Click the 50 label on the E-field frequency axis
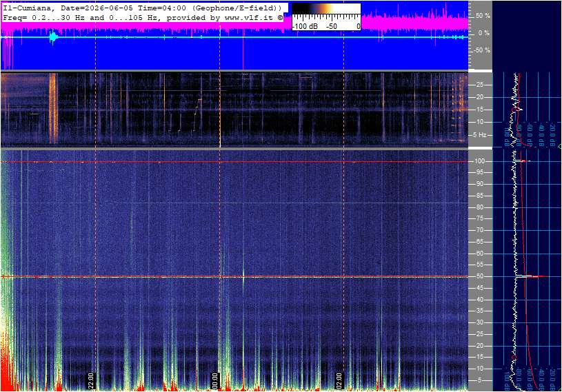 481,276
